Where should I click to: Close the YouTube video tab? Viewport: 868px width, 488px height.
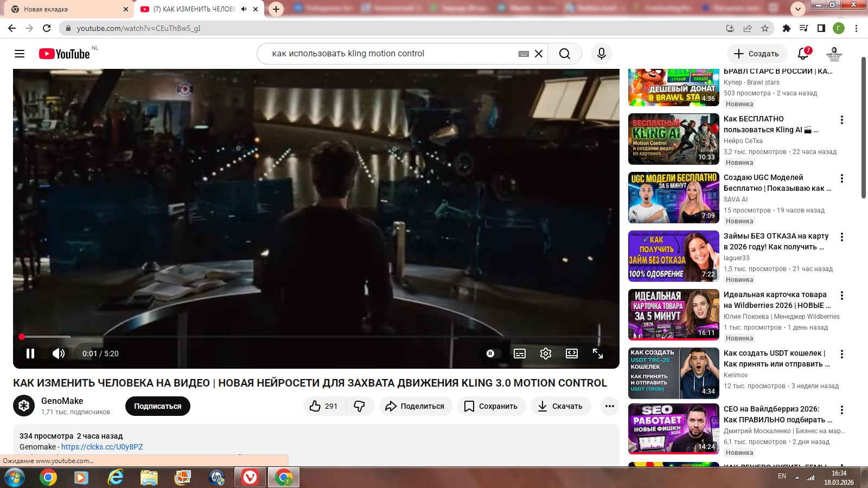coord(256,9)
